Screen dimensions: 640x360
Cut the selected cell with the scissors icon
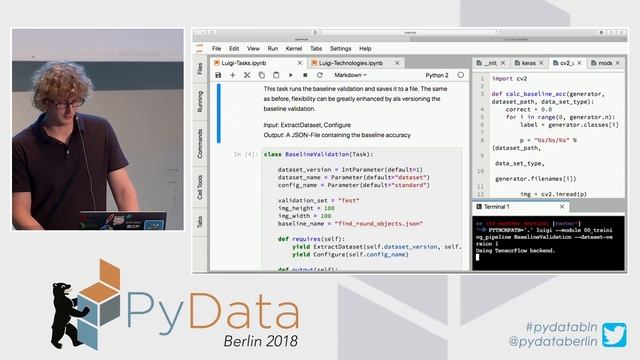coord(247,75)
